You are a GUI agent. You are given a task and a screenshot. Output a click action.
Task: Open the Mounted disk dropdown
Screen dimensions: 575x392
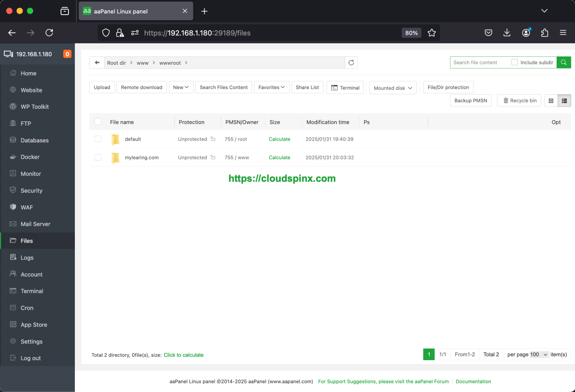pos(392,88)
